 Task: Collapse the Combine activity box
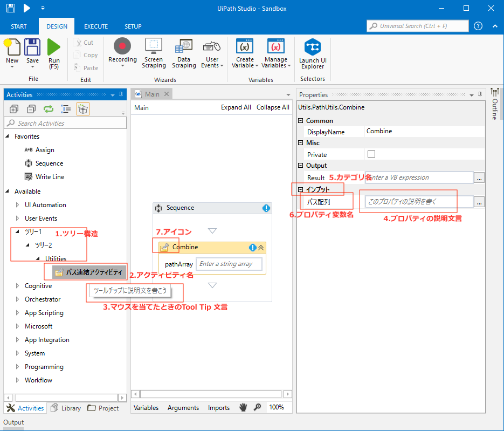click(261, 248)
